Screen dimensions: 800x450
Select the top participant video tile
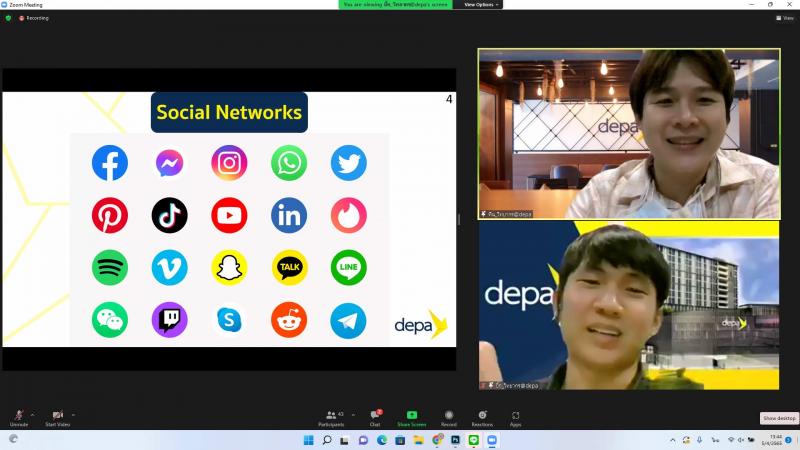(x=629, y=134)
